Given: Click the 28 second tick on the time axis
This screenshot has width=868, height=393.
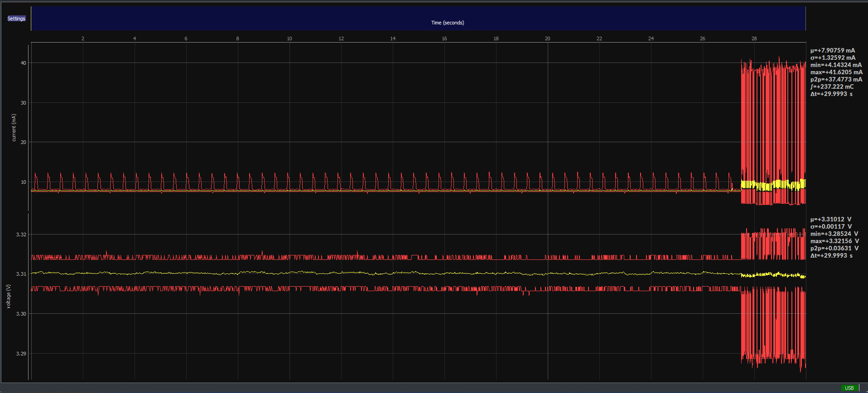Looking at the screenshot, I should point(754,38).
